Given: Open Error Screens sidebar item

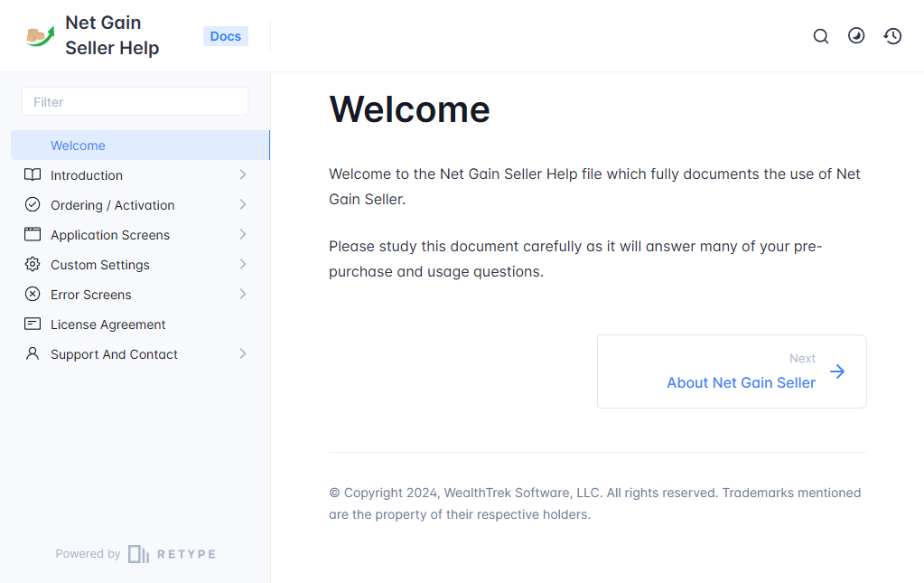Looking at the screenshot, I should 140,294.
